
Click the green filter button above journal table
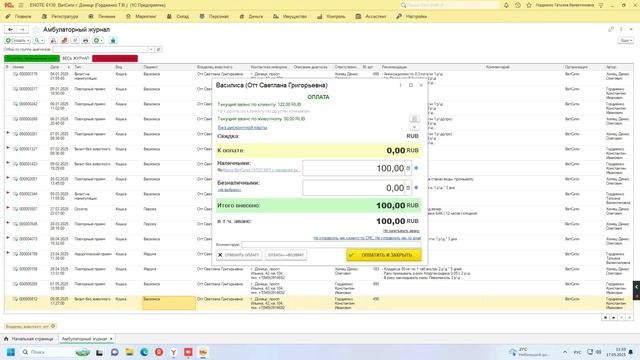[x=32, y=58]
